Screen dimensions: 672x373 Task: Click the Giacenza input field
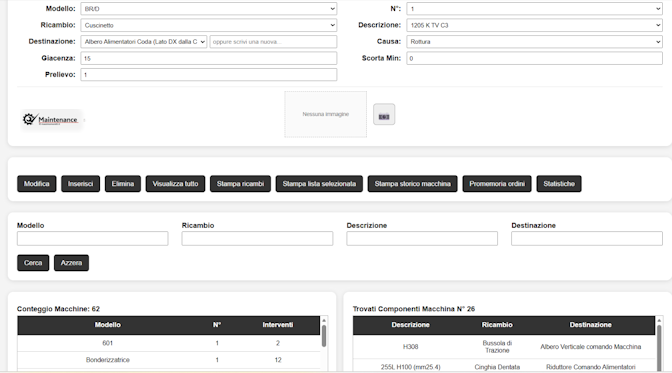(209, 58)
